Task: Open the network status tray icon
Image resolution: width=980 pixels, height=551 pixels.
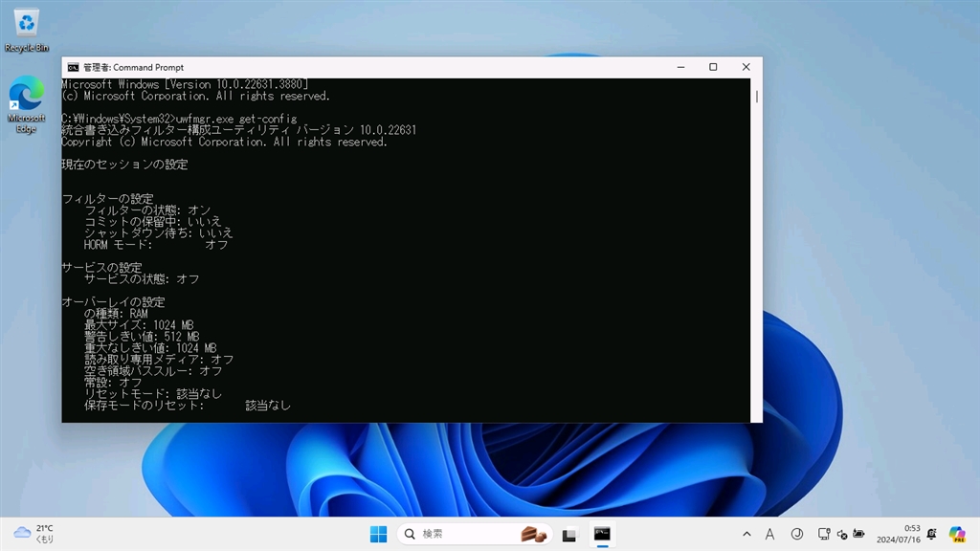Action: point(824,534)
